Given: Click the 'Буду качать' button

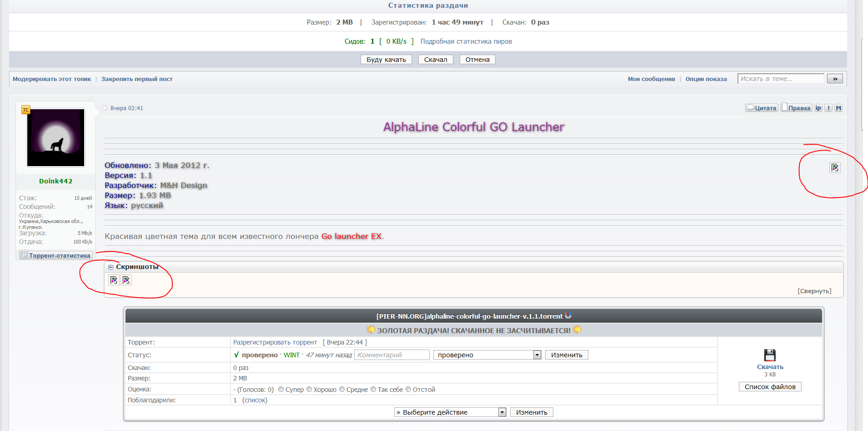Looking at the screenshot, I should [386, 60].
